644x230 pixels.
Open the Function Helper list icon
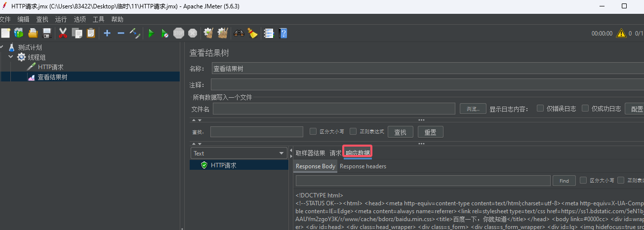[269, 33]
